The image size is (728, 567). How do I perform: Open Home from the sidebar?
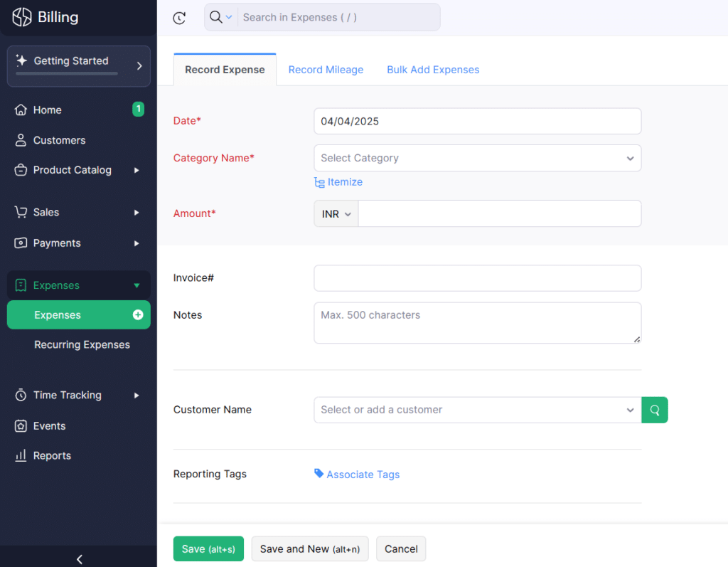[x=48, y=110]
